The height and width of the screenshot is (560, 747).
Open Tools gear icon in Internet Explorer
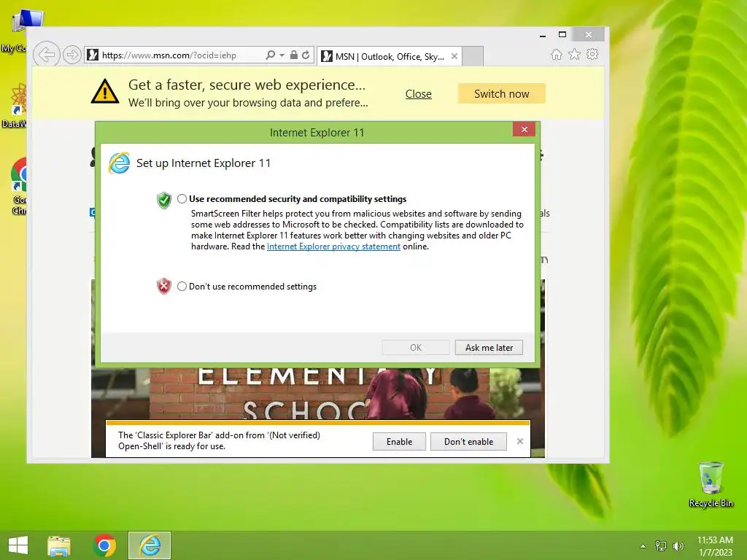coord(592,54)
